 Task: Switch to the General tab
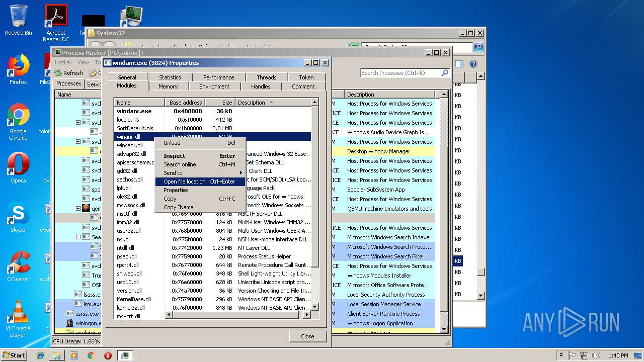pyautogui.click(x=127, y=77)
